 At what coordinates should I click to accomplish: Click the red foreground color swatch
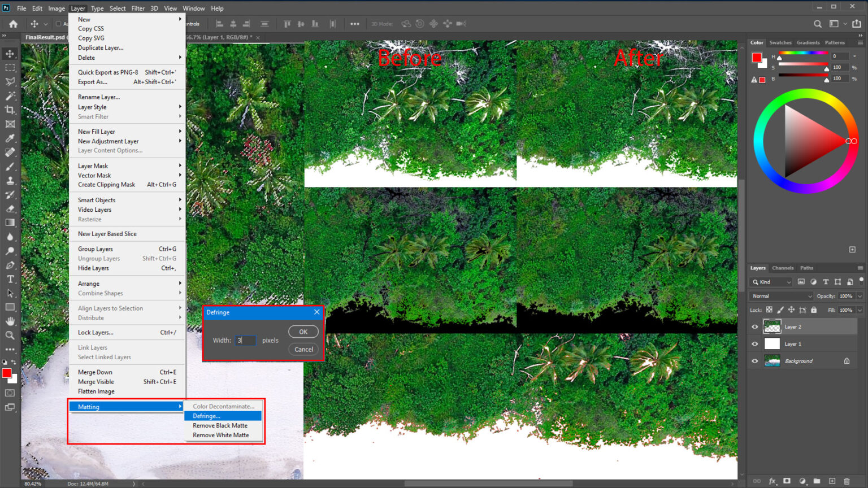click(x=6, y=373)
